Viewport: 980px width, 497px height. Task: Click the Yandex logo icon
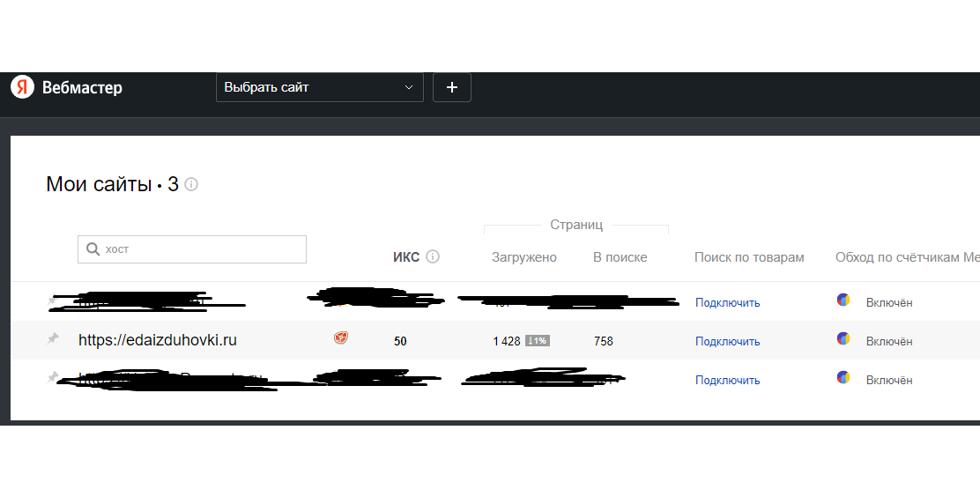tap(23, 87)
